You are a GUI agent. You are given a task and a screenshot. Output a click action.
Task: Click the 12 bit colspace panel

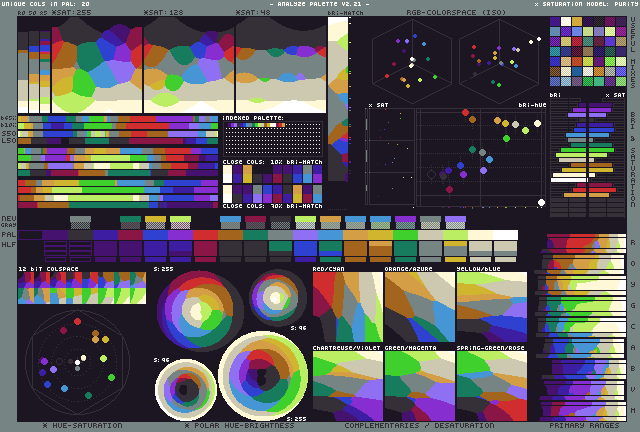82,288
